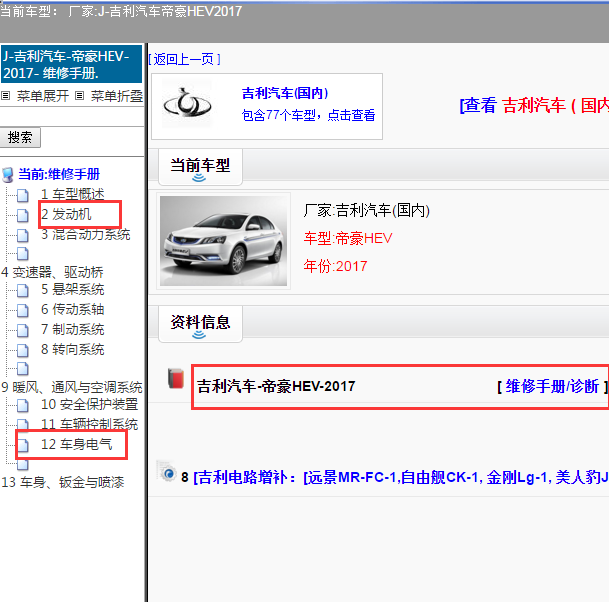Image resolution: width=609 pixels, height=602 pixels.
Task: Click the 吉利汽车-帝豪HEV-2017 title text
Action: tap(276, 386)
